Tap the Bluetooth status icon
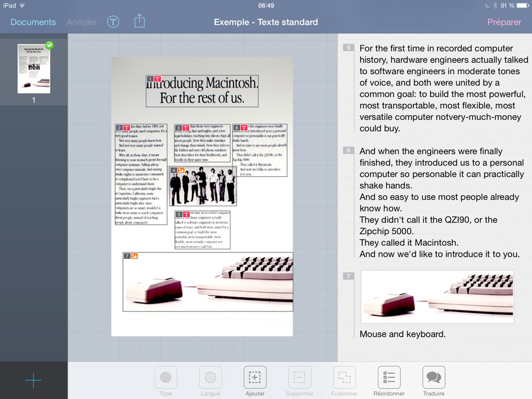Image resolution: width=532 pixels, height=399 pixels. pos(495,5)
